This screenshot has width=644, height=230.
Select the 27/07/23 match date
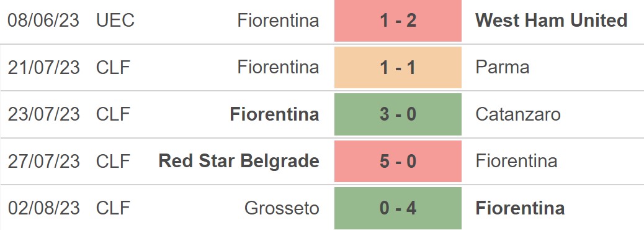[x=43, y=161]
